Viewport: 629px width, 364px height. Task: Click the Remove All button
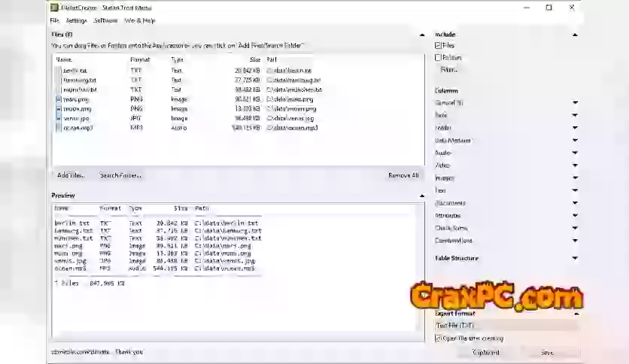point(403,175)
